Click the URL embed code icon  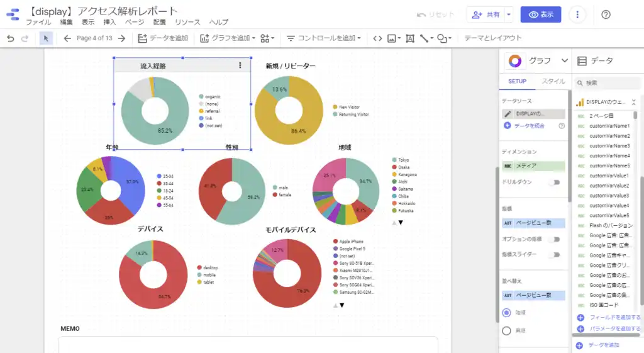[377, 38]
